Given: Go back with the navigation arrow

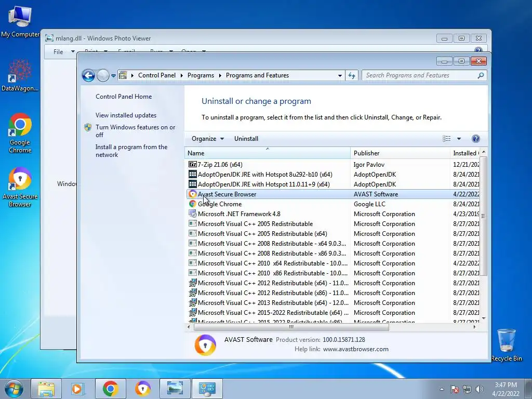Looking at the screenshot, I should click(x=88, y=75).
